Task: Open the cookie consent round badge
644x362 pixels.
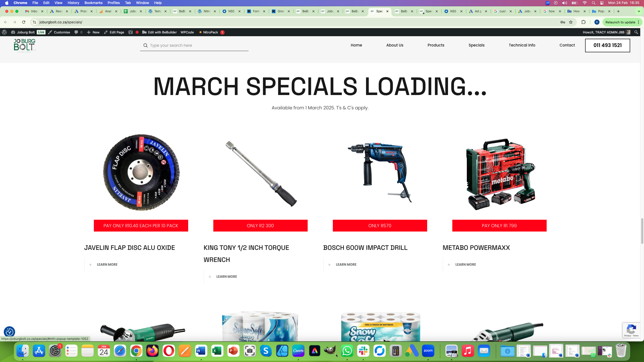Action: 10,332
